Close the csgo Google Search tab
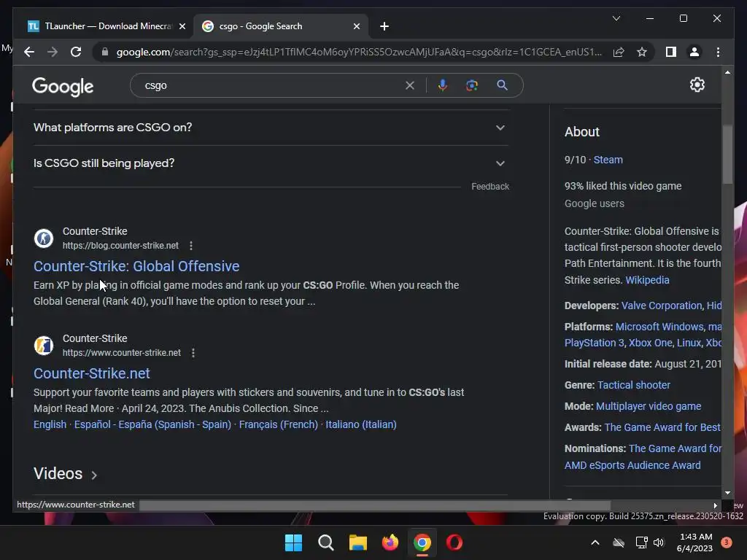The width and height of the screenshot is (747, 560). click(356, 26)
